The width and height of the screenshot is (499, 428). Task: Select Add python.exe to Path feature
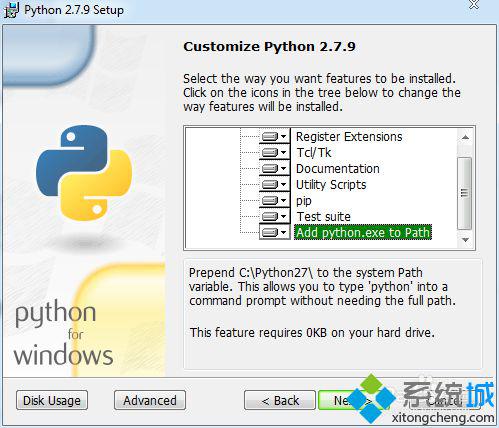[363, 232]
